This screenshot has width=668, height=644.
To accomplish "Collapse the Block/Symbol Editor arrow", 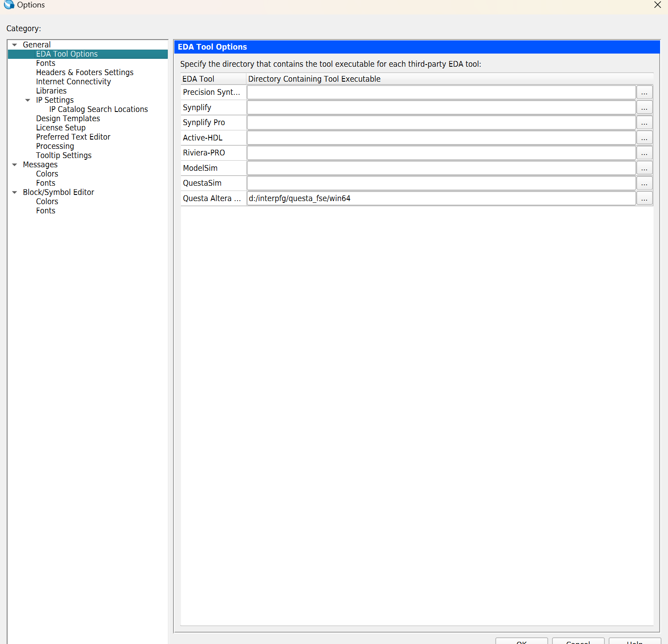I will (x=14, y=192).
